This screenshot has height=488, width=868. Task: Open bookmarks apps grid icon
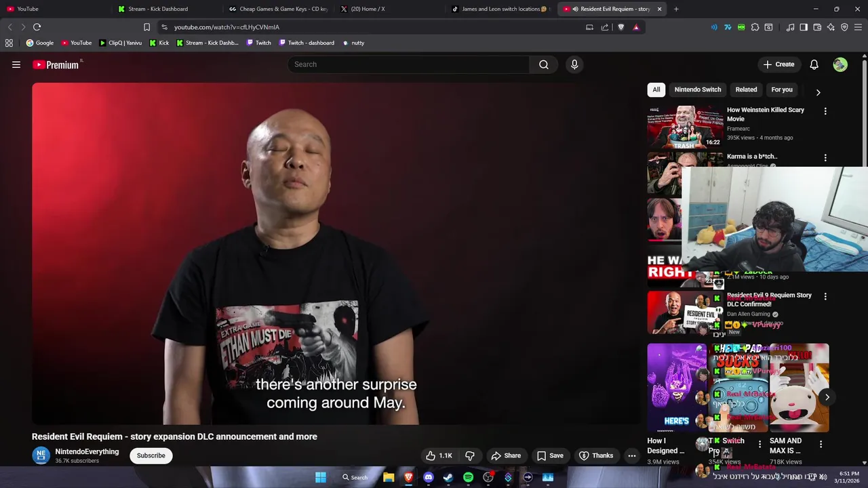click(9, 43)
